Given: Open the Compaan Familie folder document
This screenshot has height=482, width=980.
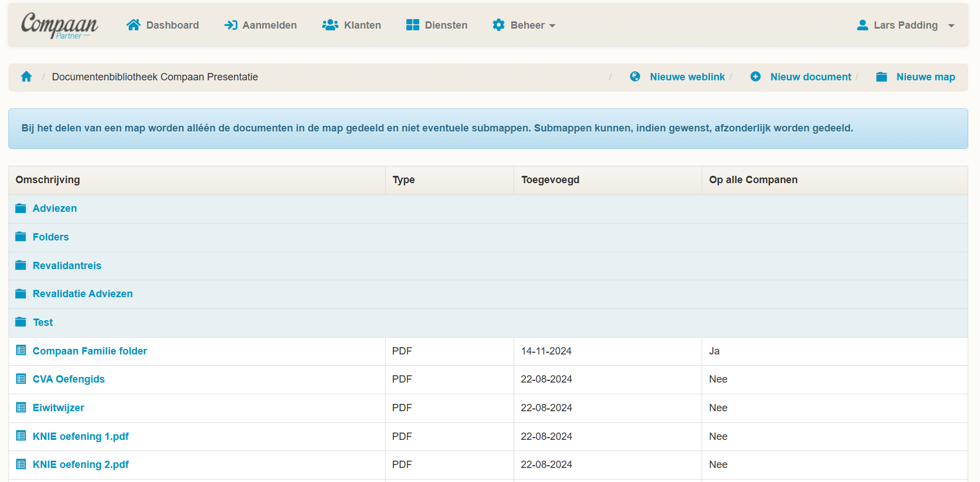Looking at the screenshot, I should [90, 351].
